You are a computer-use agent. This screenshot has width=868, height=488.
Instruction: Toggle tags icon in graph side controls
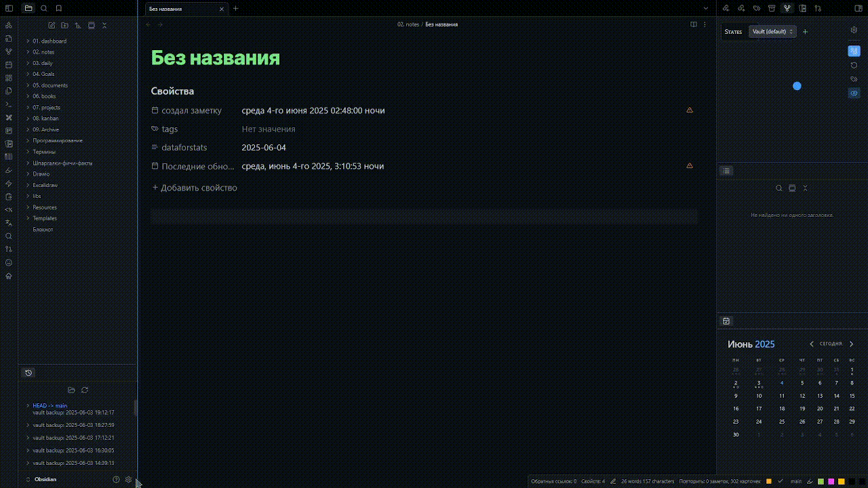[x=854, y=79]
